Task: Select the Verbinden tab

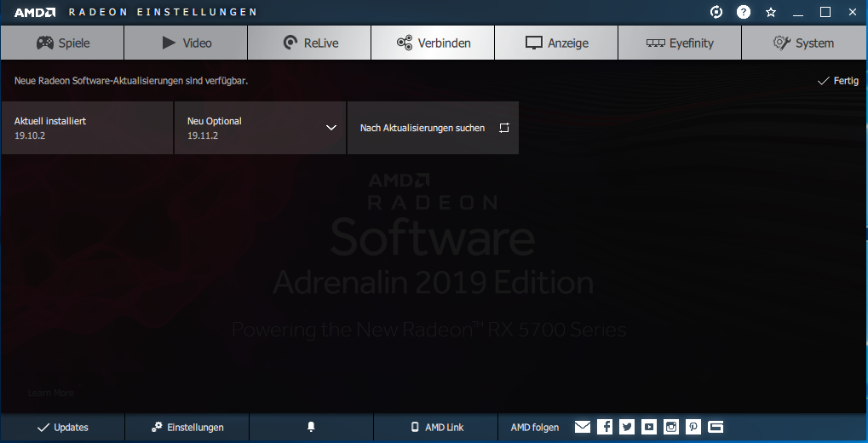Action: tap(433, 43)
